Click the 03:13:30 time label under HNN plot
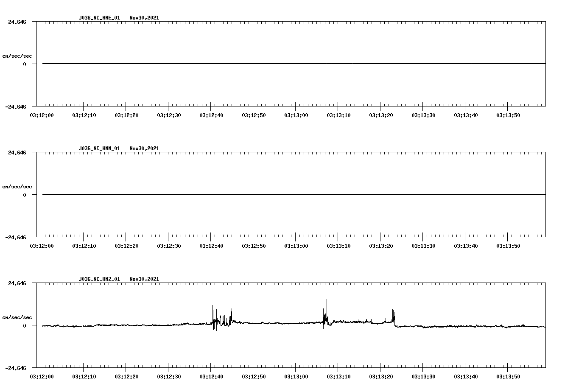576x392 pixels. [x=423, y=246]
